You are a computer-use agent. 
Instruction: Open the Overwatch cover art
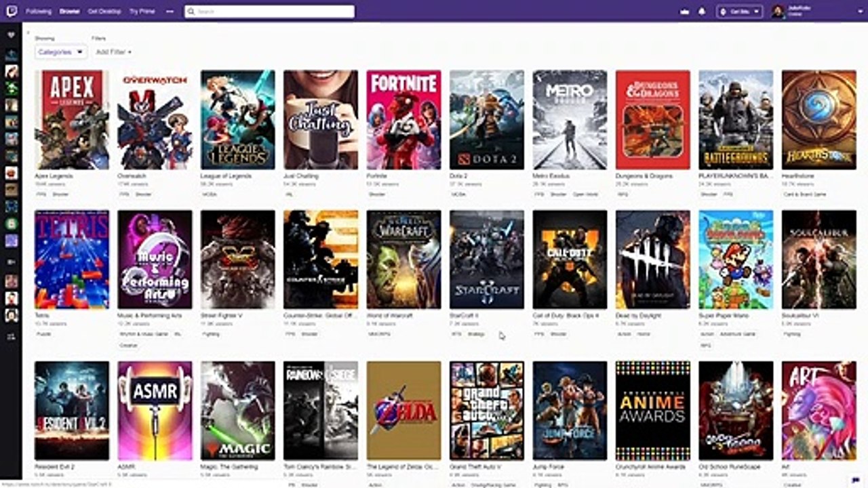pos(155,120)
